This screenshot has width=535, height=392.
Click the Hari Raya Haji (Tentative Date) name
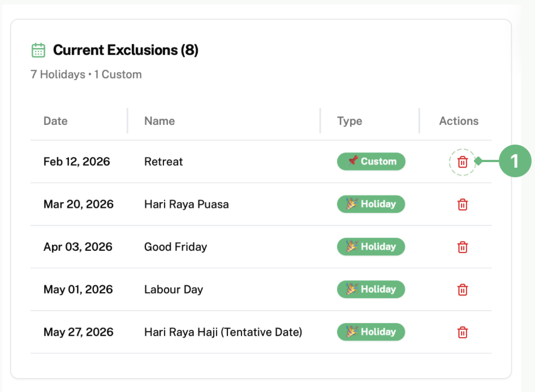pyautogui.click(x=223, y=332)
